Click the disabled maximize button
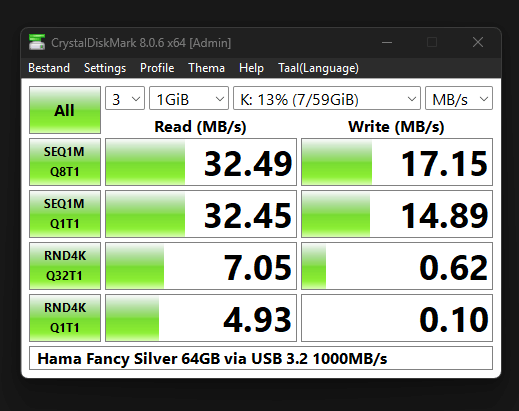 432,42
